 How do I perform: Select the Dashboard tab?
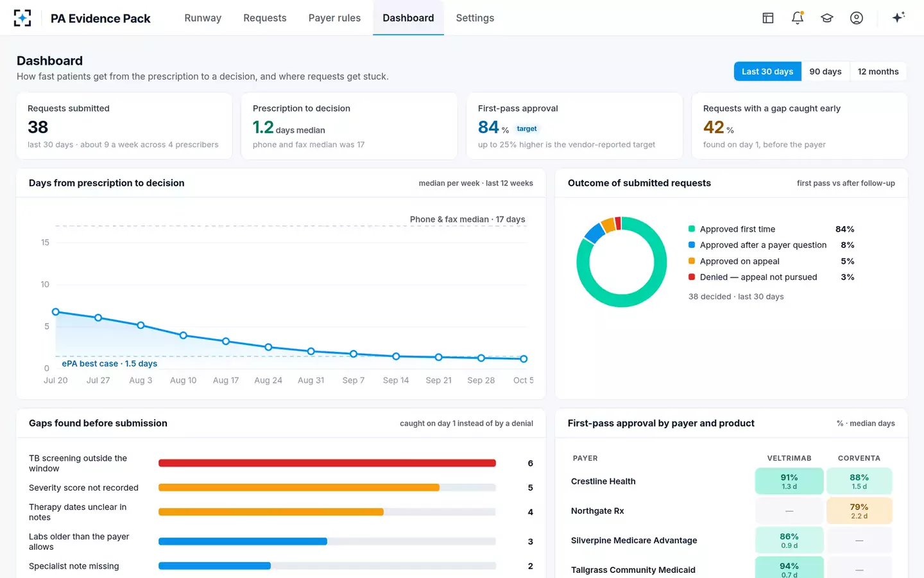click(408, 18)
